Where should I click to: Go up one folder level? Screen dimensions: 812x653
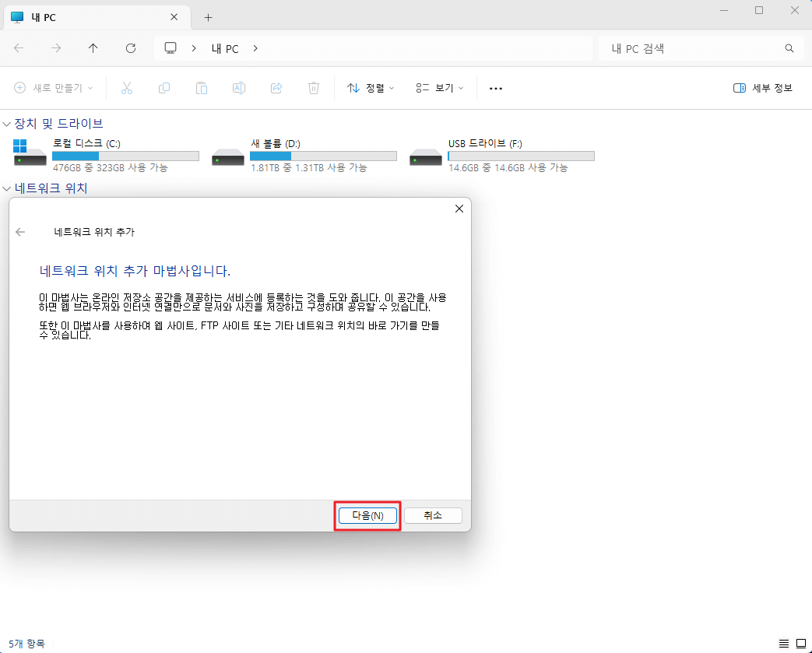click(93, 48)
